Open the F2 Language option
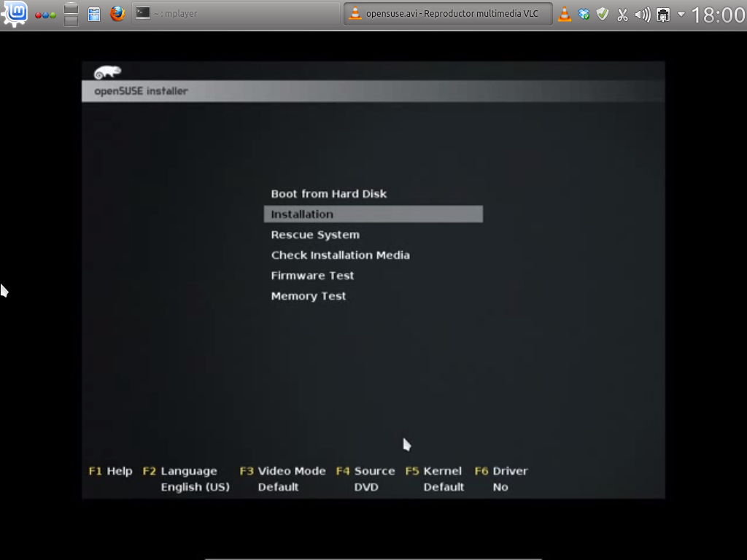This screenshot has height=560, width=747. tap(180, 471)
